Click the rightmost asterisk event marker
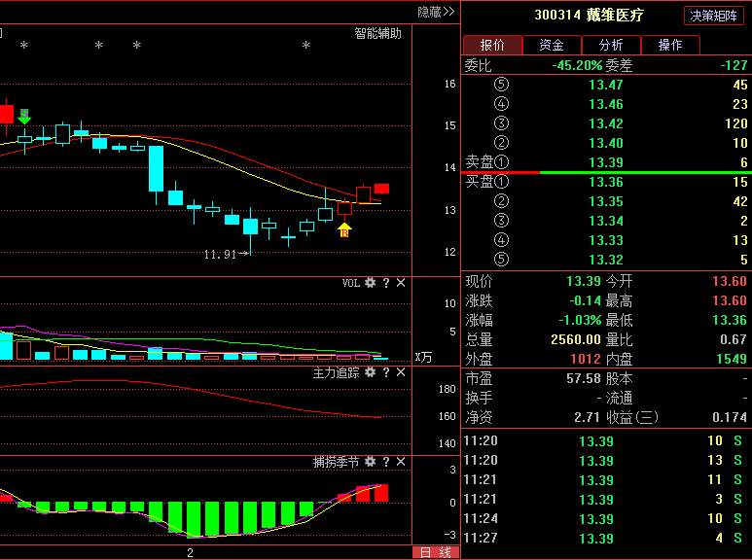This screenshot has width=752, height=560. [x=305, y=46]
